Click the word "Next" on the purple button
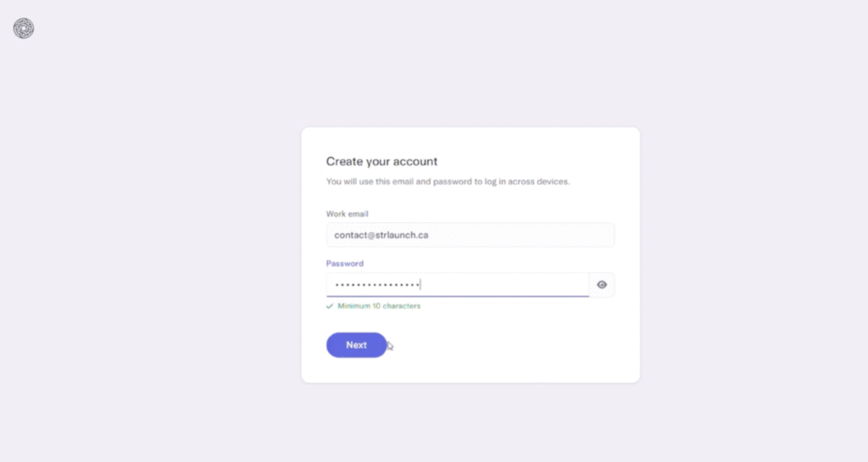This screenshot has height=462, width=868. click(x=356, y=345)
